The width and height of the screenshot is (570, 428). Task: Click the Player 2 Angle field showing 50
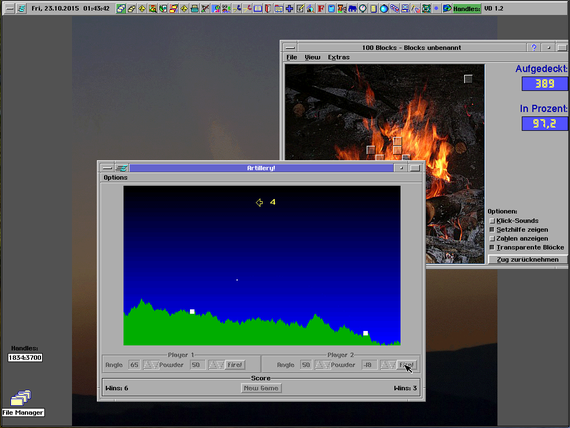pyautogui.click(x=306, y=365)
